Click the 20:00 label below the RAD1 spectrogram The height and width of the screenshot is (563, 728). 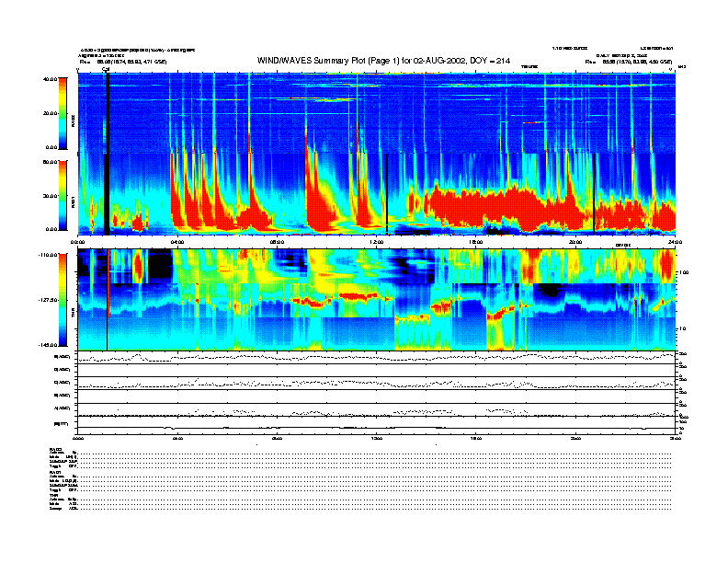(575, 242)
